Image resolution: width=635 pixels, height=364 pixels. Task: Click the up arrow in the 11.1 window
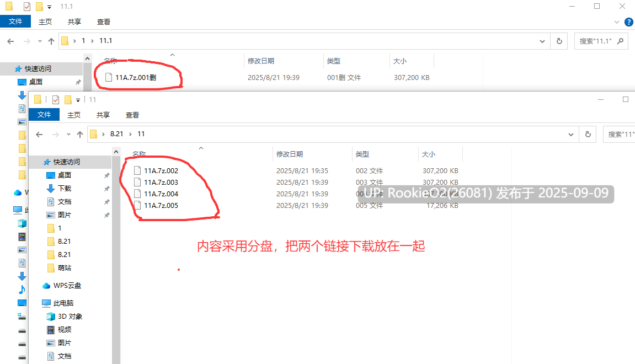coord(51,41)
